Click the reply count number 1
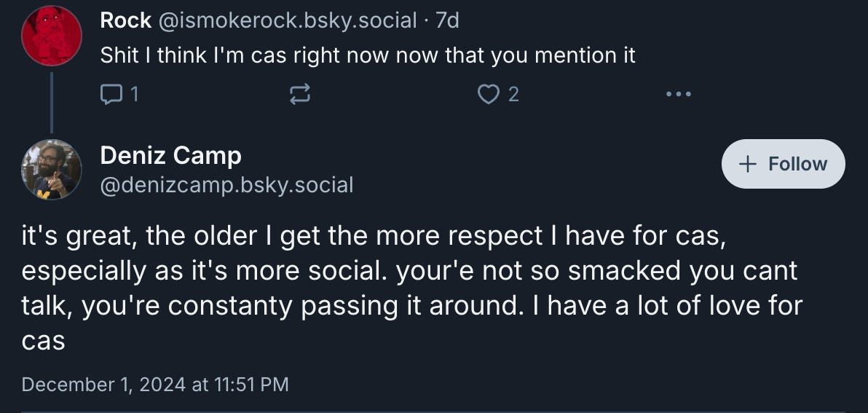Image resolution: width=868 pixels, height=413 pixels. pyautogui.click(x=133, y=94)
